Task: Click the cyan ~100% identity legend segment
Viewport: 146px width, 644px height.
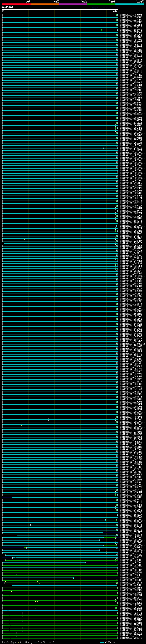Action: pyautogui.click(x=130, y=4)
